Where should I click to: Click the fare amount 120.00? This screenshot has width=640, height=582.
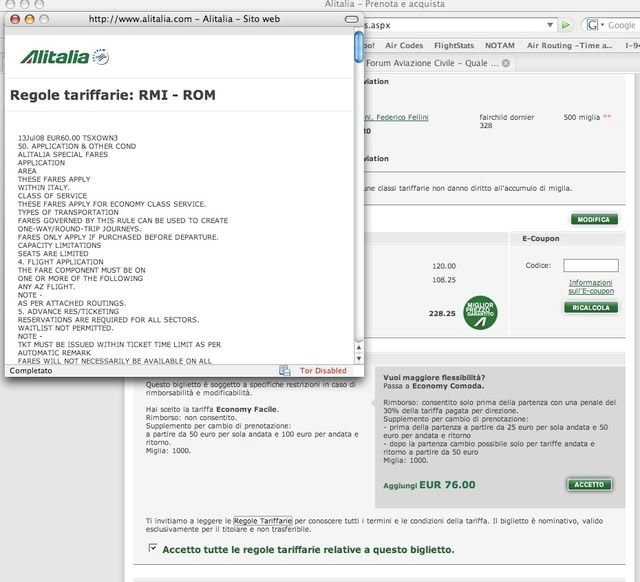[x=444, y=266]
